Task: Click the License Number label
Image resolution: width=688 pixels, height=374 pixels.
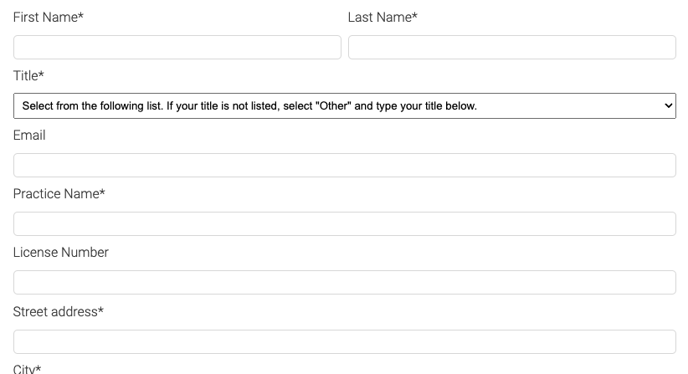Action: (x=61, y=252)
